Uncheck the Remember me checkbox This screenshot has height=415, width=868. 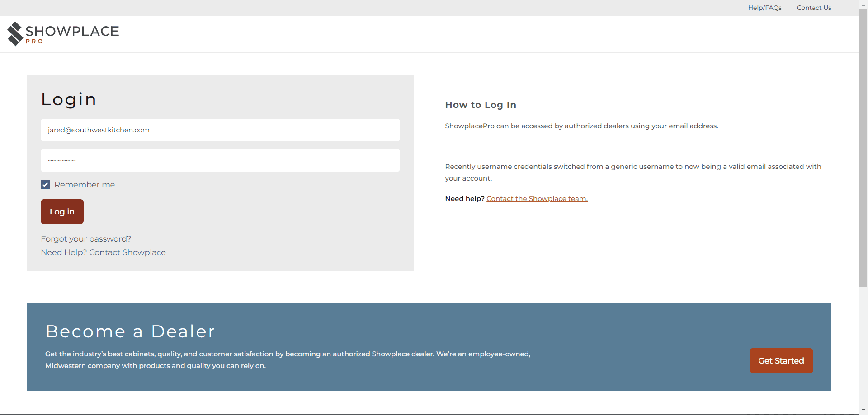click(45, 185)
